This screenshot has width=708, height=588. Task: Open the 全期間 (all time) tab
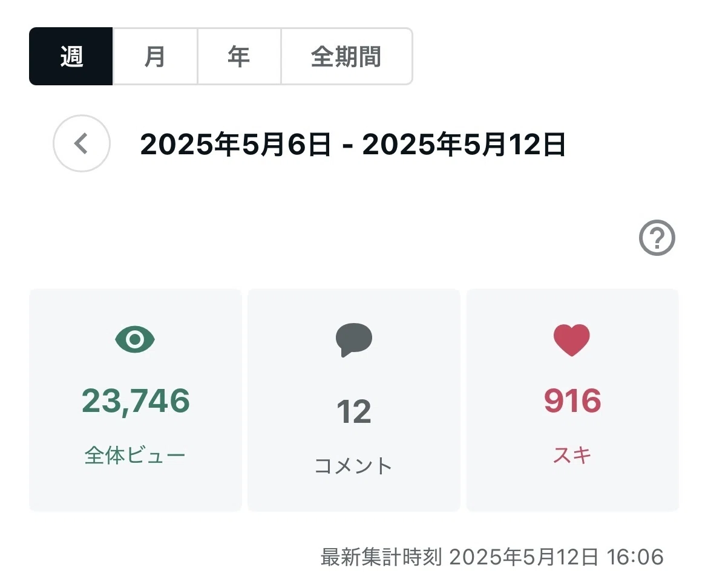coord(346,56)
